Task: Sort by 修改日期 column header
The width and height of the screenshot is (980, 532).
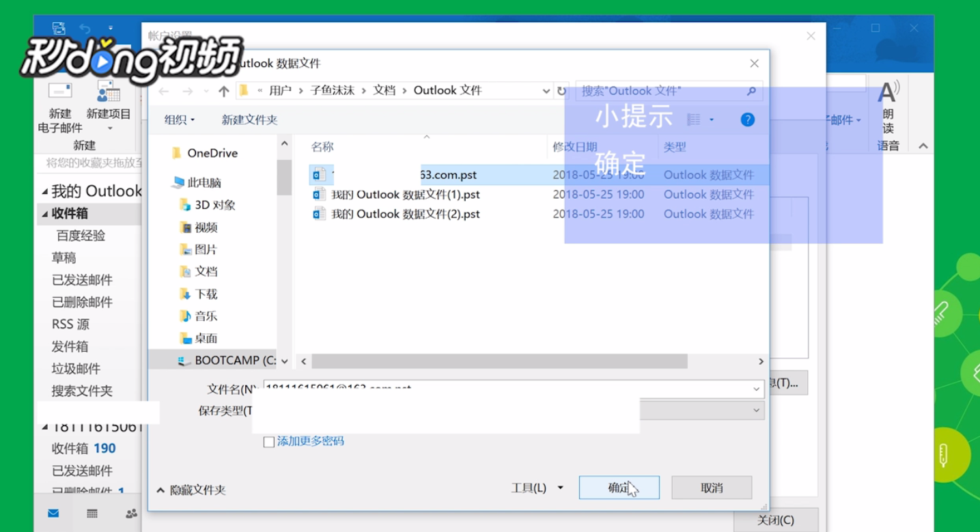Action: point(575,147)
